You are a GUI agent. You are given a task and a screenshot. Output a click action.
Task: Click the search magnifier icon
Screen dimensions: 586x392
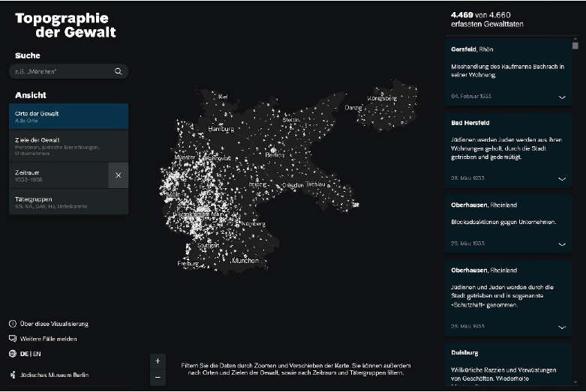pos(118,72)
